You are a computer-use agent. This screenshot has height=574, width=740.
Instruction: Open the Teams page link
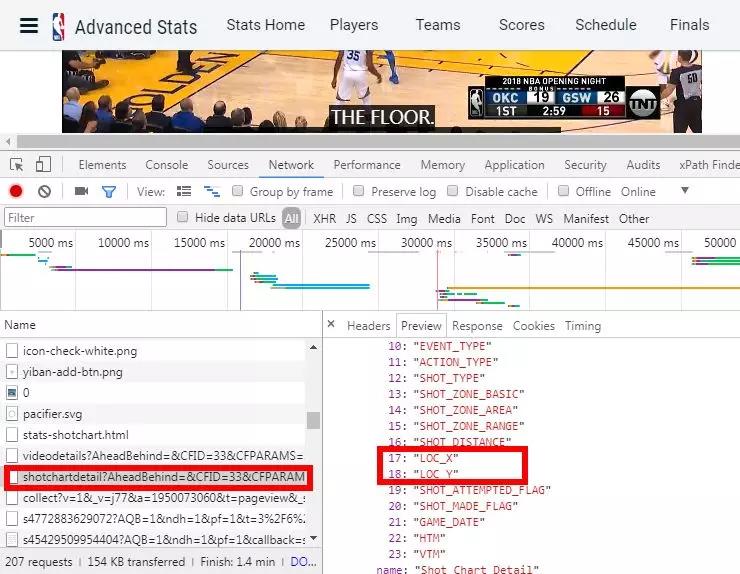pyautogui.click(x=438, y=25)
